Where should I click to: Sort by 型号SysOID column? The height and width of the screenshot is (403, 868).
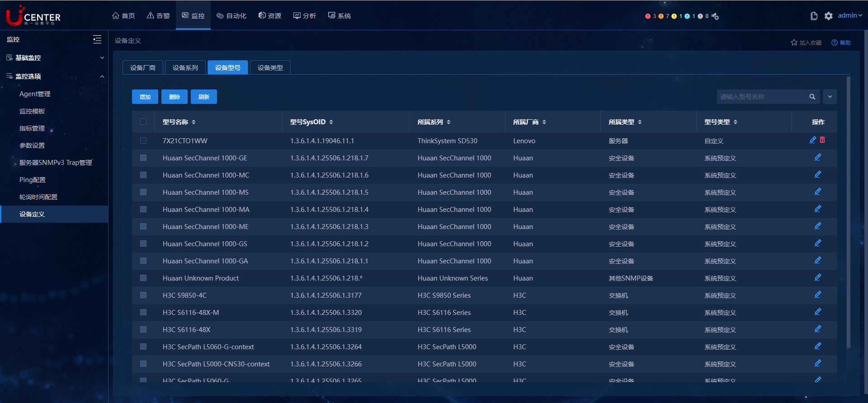(x=331, y=122)
